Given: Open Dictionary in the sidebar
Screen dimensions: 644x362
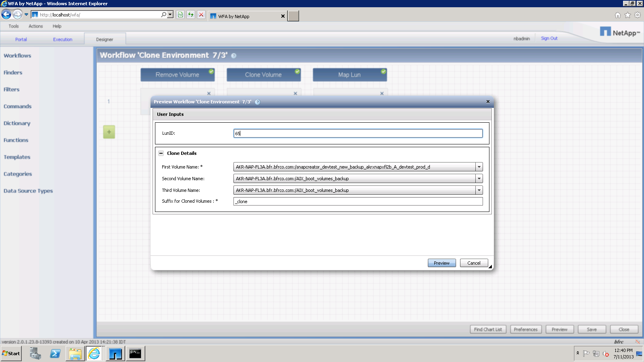Looking at the screenshot, I should click(x=17, y=123).
